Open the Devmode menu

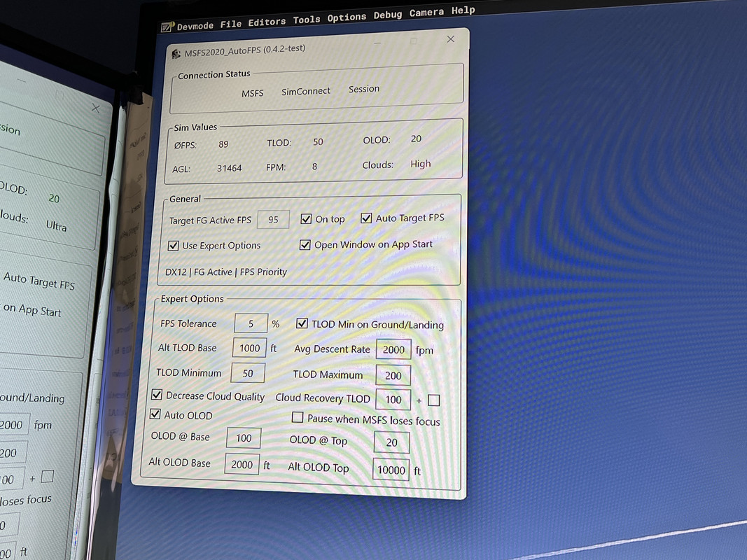tap(195, 26)
